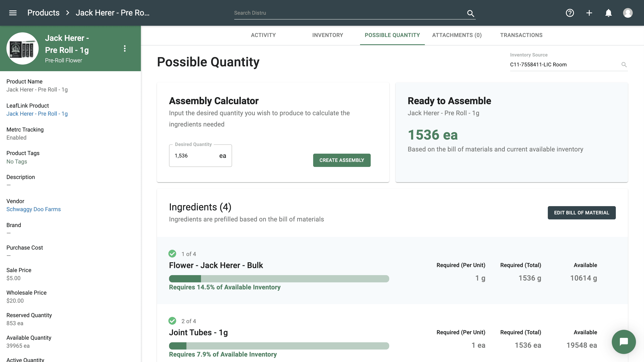Viewport: 644px width, 362px height.
Task: Click the Inventory Source search icon
Action: (624, 65)
